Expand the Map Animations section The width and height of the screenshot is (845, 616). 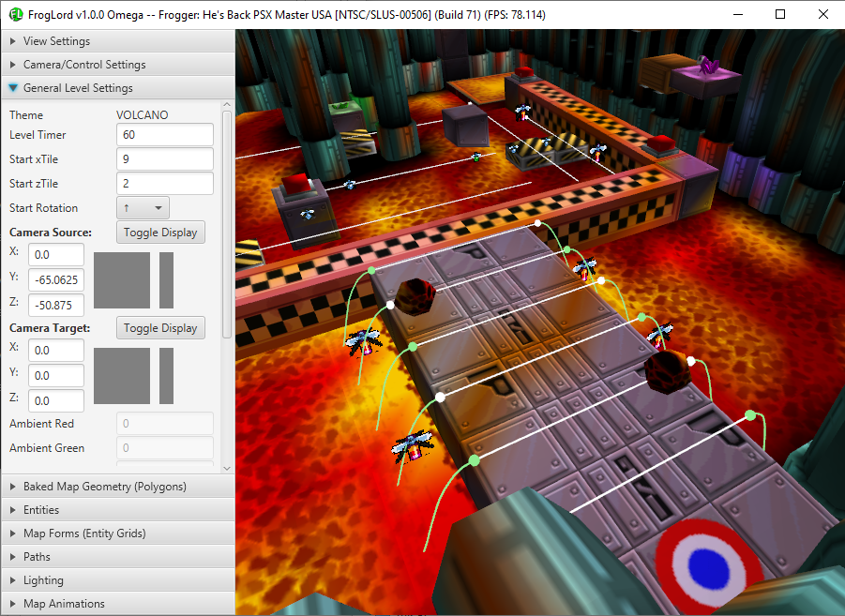[x=118, y=604]
